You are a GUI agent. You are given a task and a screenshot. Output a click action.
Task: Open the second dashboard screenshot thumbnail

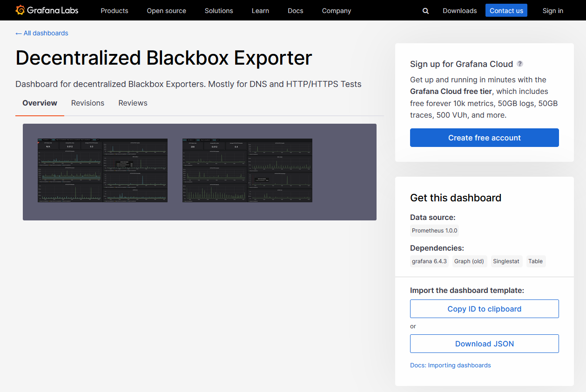click(x=247, y=170)
